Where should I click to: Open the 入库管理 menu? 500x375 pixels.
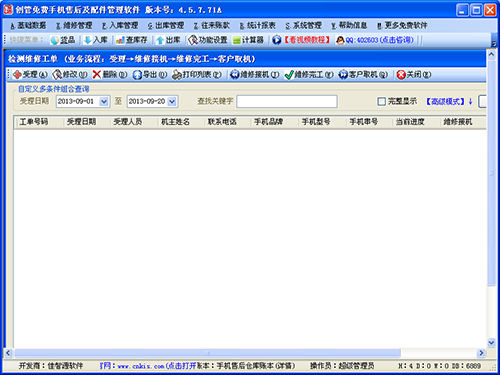(120, 25)
